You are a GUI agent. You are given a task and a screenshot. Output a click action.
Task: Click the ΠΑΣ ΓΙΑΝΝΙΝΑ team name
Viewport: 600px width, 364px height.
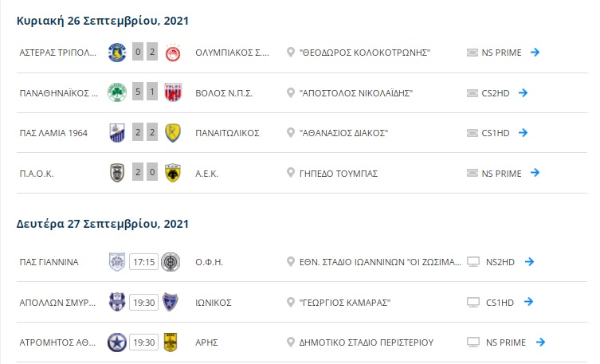(49, 262)
